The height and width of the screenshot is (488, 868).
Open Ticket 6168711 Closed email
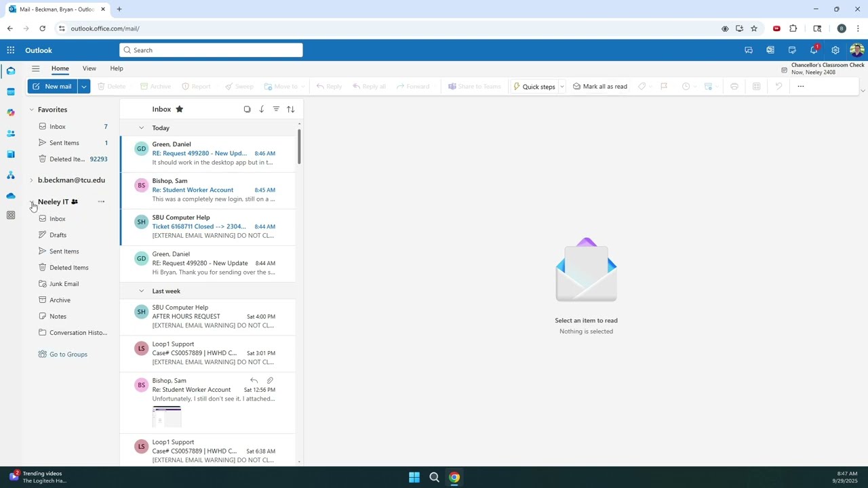[x=208, y=226]
